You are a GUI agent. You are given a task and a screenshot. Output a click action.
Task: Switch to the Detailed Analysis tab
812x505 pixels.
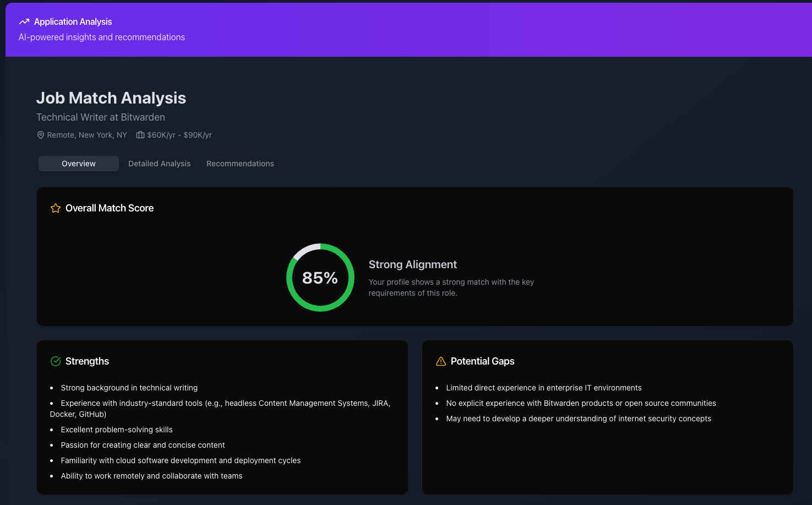(159, 164)
